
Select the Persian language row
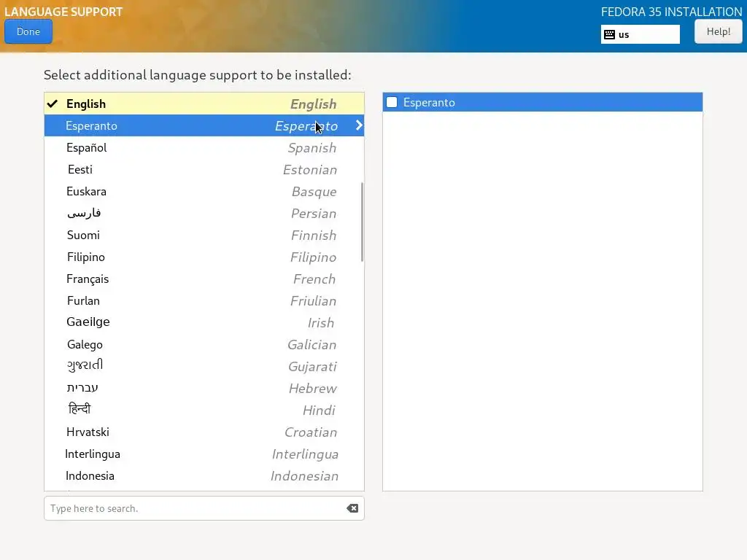pos(204,214)
